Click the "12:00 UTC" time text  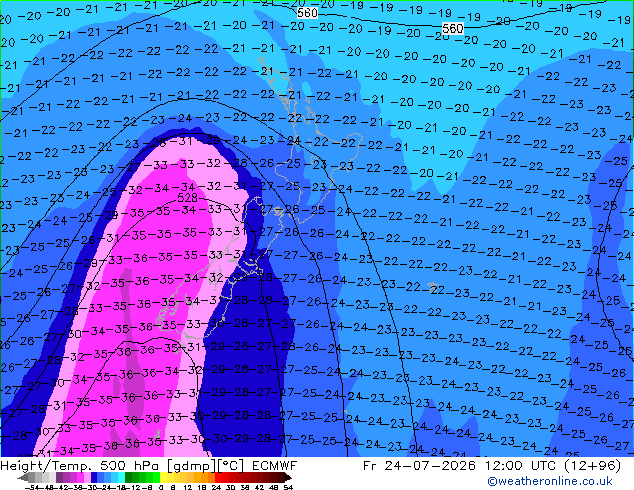[x=522, y=466]
